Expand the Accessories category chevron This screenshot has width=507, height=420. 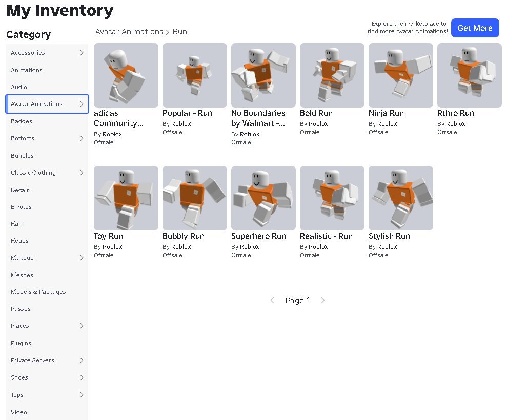[82, 53]
